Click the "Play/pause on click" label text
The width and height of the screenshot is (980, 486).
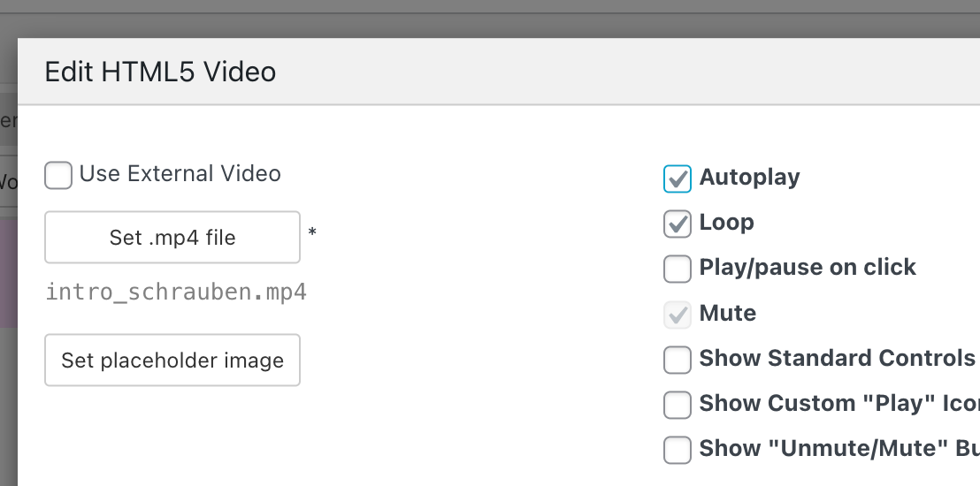[x=807, y=268]
